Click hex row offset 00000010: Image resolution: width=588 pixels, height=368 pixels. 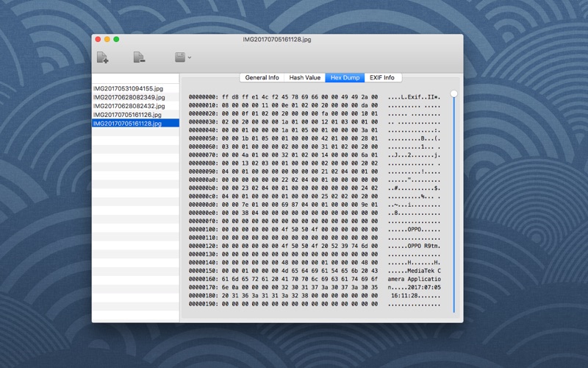coord(204,105)
